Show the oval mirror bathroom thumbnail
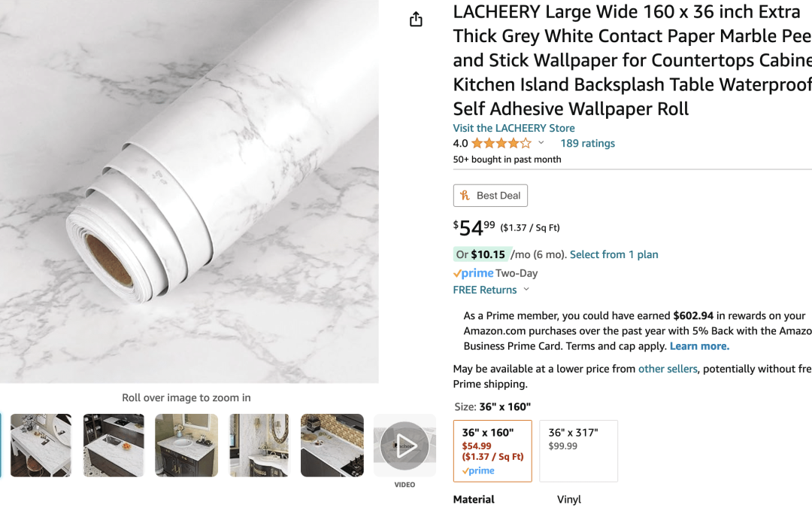Viewport: 812px width, 508px height. (259, 446)
